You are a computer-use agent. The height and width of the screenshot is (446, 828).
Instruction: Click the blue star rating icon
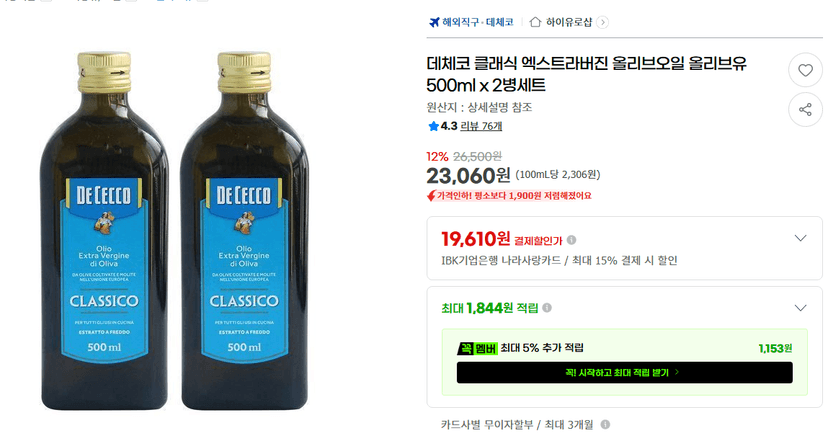click(434, 126)
